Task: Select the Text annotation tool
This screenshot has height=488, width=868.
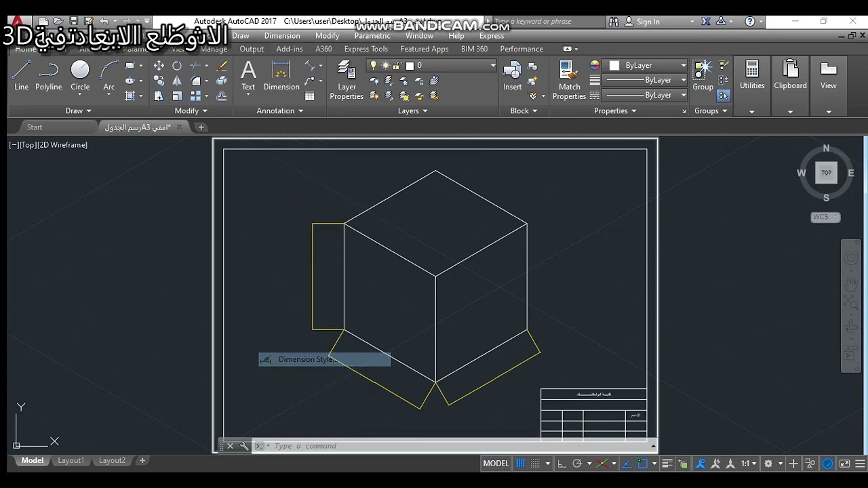Action: click(x=248, y=75)
